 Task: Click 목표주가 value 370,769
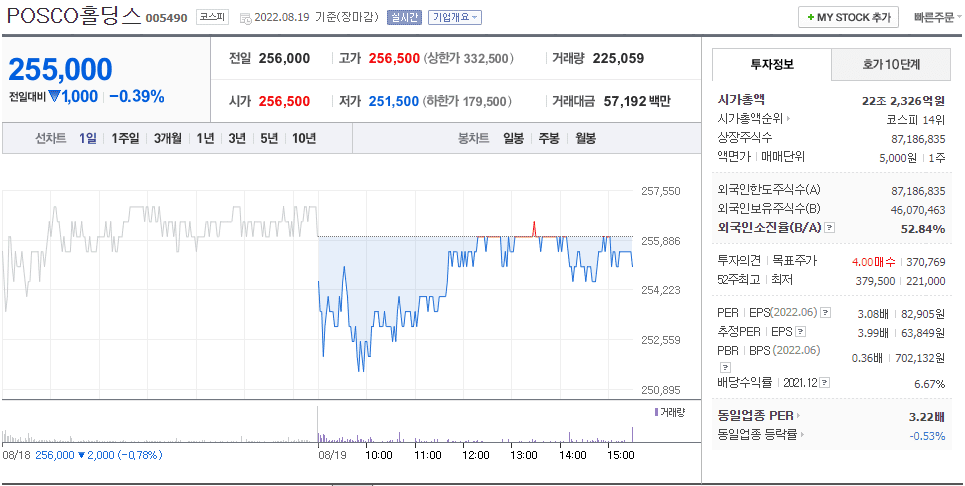(926, 262)
